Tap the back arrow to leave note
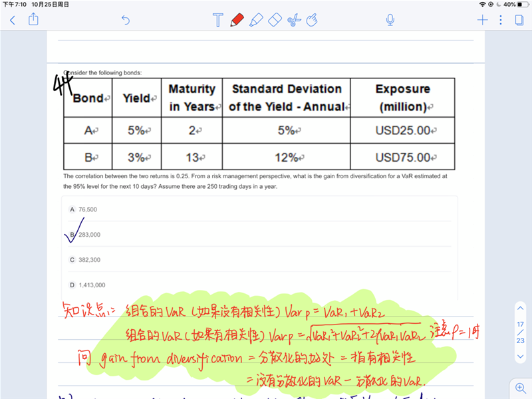This screenshot has width=532, height=399. [x=13, y=21]
